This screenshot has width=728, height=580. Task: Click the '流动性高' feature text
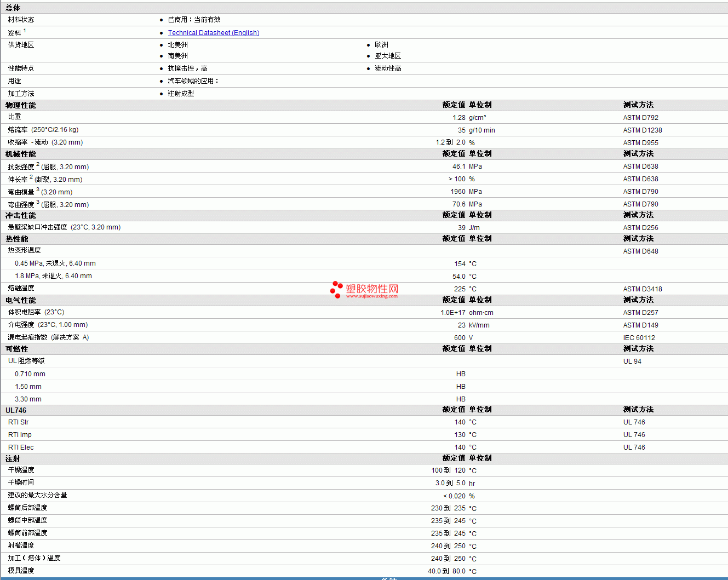click(388, 68)
